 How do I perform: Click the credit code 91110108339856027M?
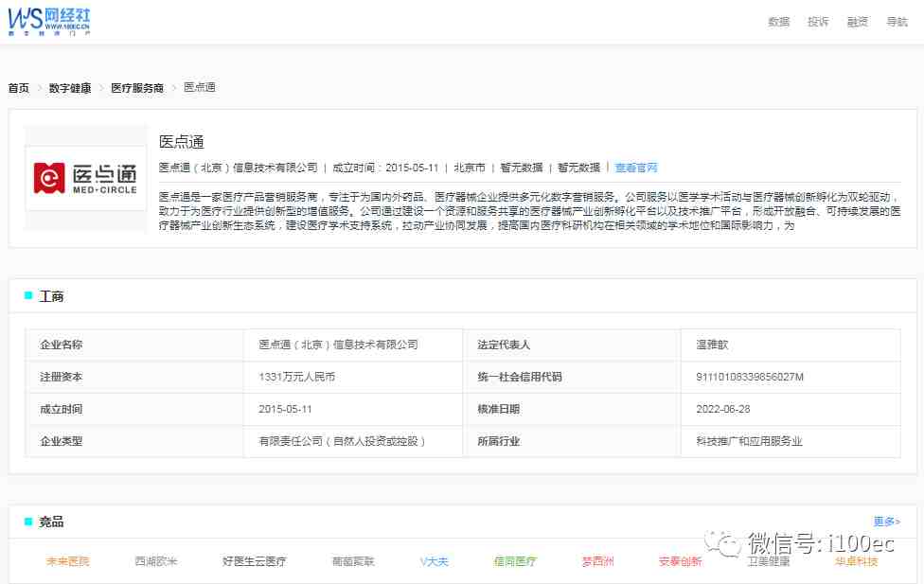tap(750, 377)
